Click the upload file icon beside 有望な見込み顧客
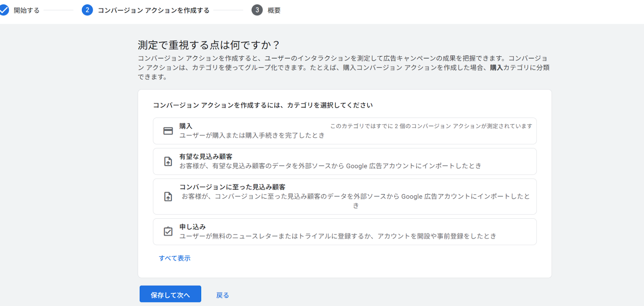The image size is (644, 306). [168, 161]
